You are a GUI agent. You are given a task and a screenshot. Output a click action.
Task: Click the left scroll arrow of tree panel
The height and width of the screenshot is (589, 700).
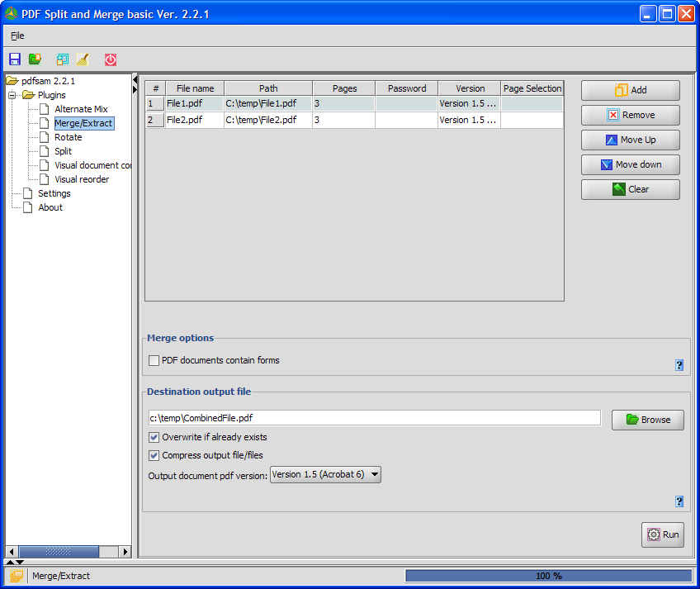coord(12,552)
